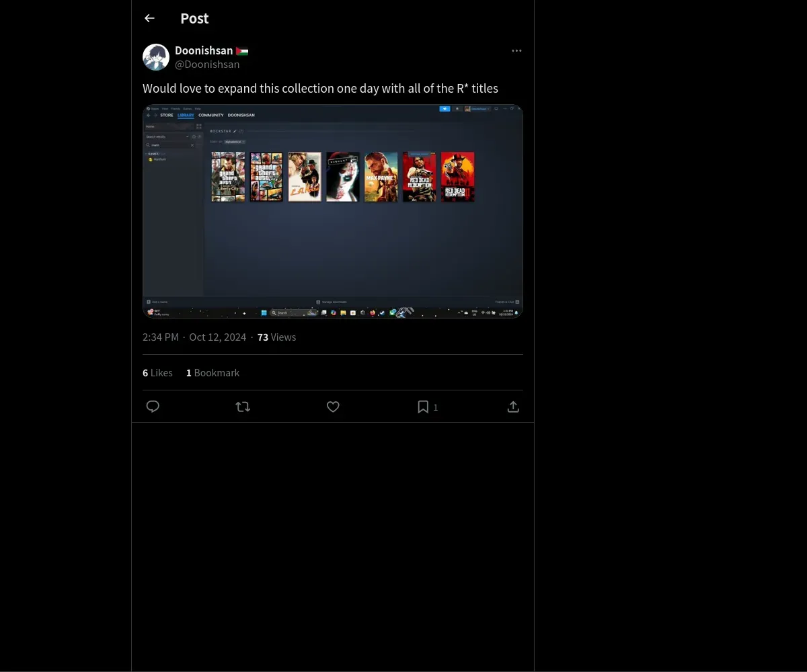Open the 1 Bookmark count
The image size is (807, 672).
[213, 373]
